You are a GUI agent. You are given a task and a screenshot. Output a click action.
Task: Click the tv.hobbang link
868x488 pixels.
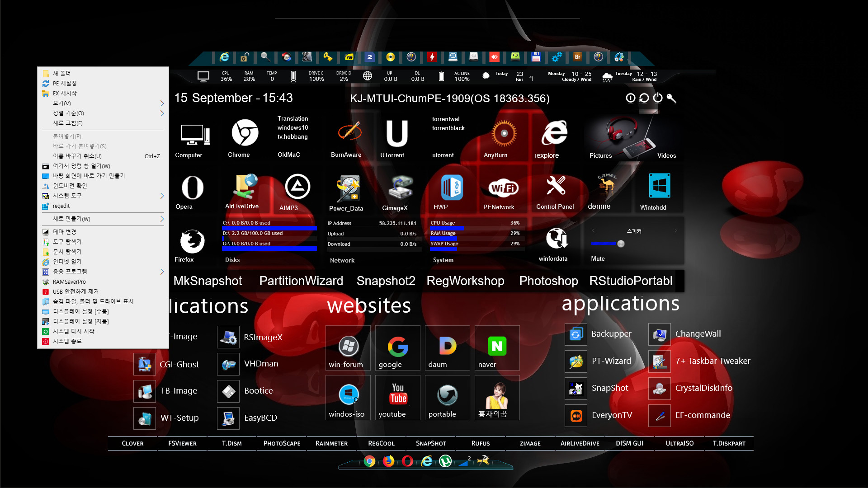coord(292,137)
